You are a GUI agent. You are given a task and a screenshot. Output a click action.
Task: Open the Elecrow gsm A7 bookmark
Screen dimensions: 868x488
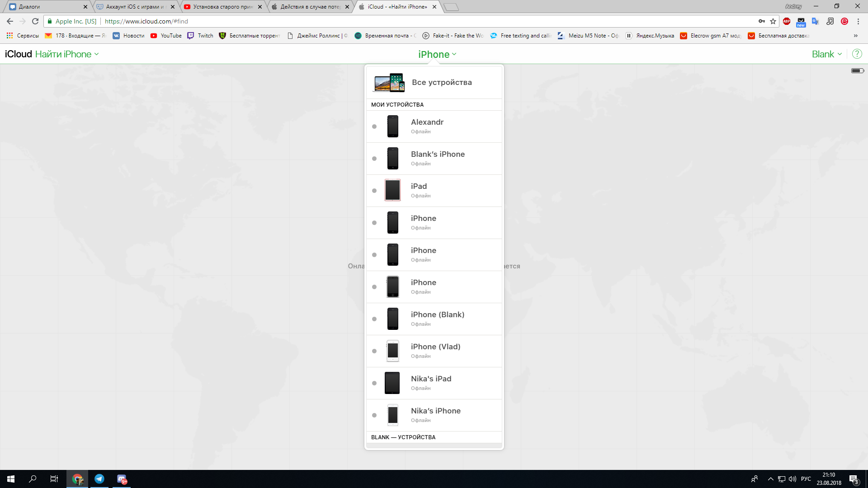711,36
